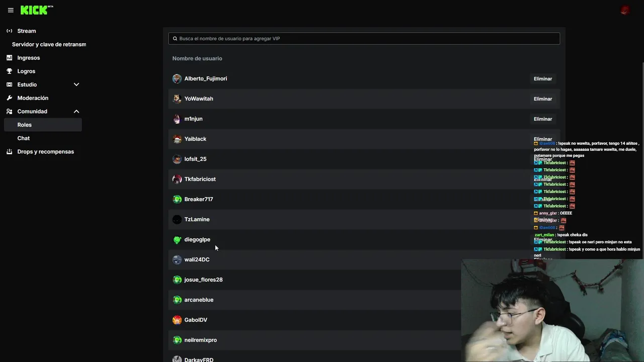Image resolution: width=644 pixels, height=362 pixels.
Task: Open Servidor y clave de retransmisión
Action: coord(49,44)
